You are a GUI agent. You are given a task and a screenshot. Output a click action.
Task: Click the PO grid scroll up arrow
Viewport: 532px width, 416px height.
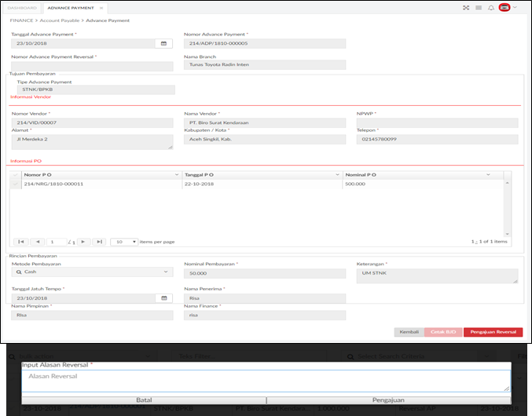click(507, 183)
